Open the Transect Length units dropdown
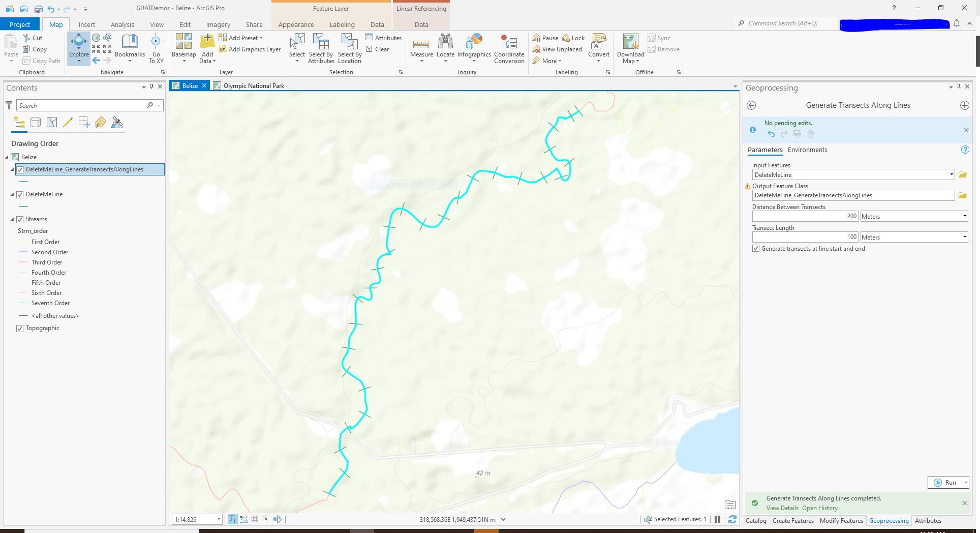The image size is (980, 533). point(964,236)
